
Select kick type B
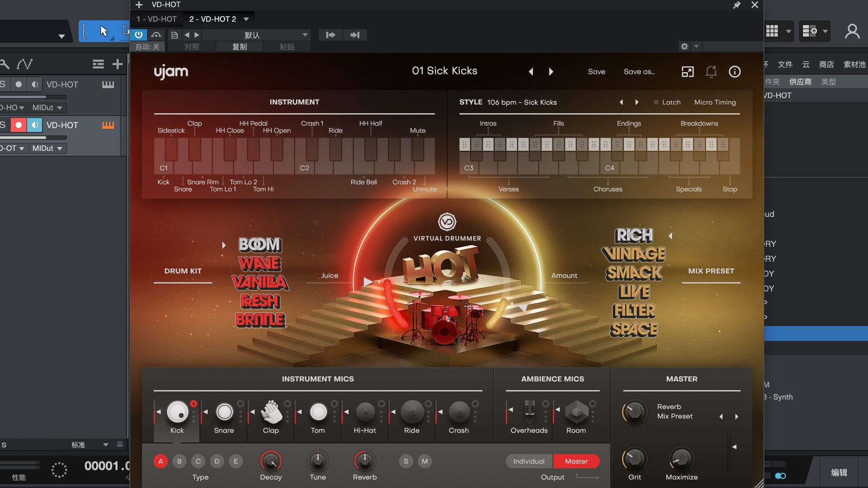(x=179, y=461)
